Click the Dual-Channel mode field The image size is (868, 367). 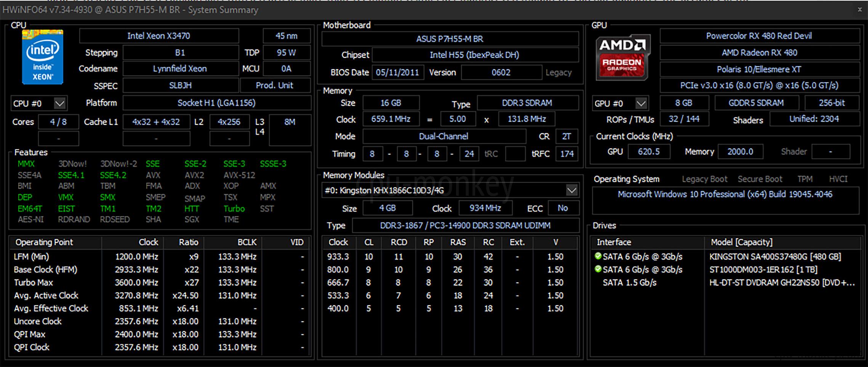[x=444, y=136]
